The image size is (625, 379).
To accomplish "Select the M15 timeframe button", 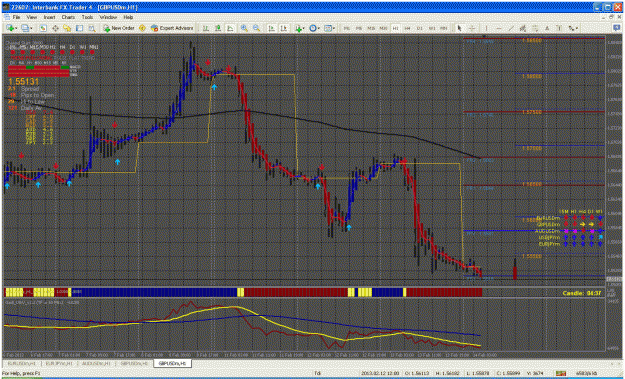I will click(x=371, y=28).
